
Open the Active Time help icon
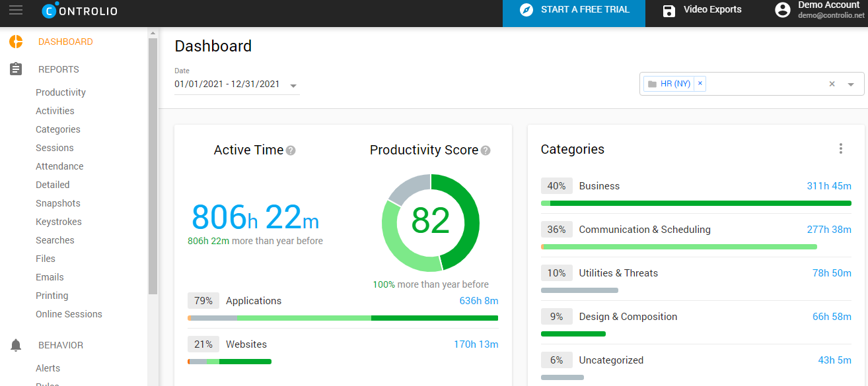point(291,150)
